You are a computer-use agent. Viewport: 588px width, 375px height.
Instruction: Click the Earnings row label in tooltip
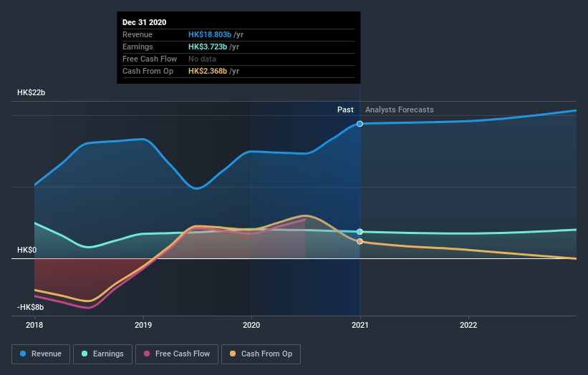pyautogui.click(x=138, y=47)
